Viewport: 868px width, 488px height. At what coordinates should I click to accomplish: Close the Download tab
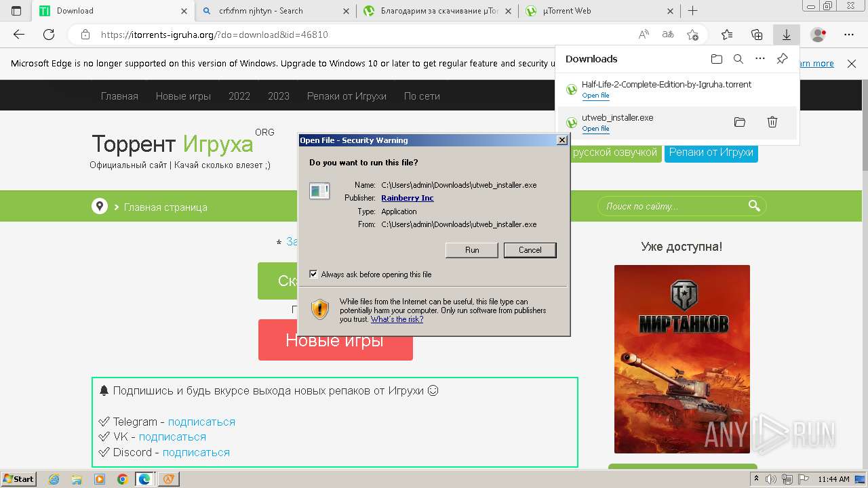coord(184,11)
